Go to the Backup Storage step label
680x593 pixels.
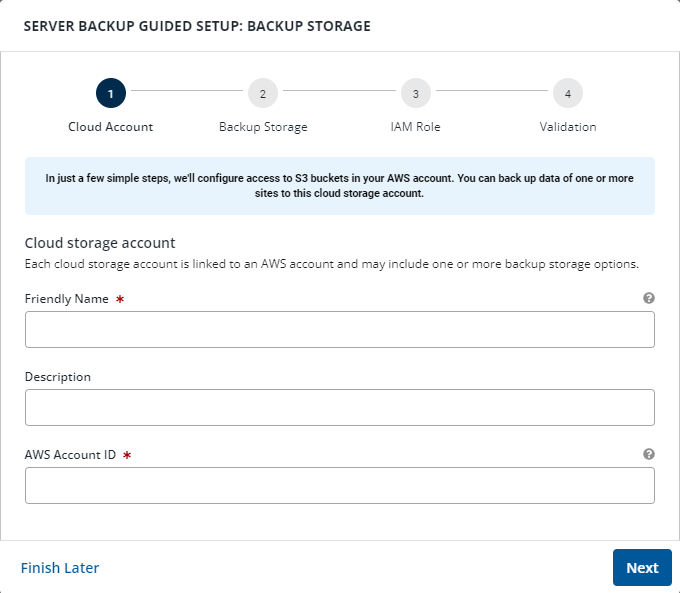point(263,127)
